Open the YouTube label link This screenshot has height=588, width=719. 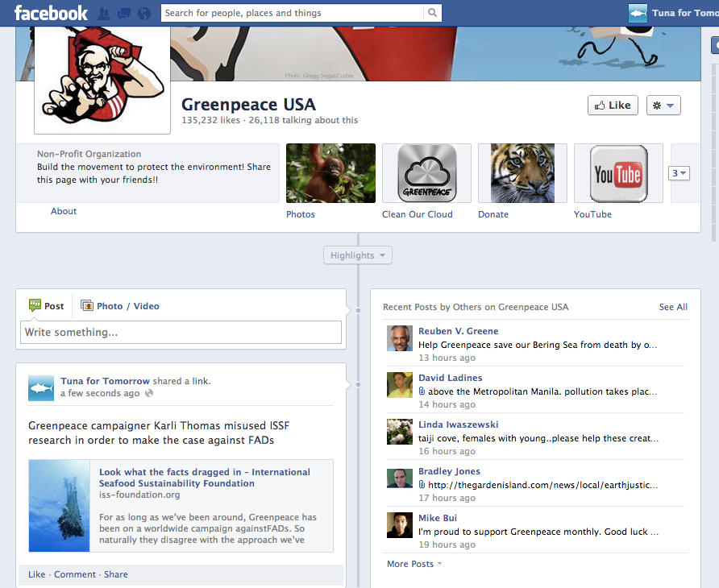click(592, 214)
